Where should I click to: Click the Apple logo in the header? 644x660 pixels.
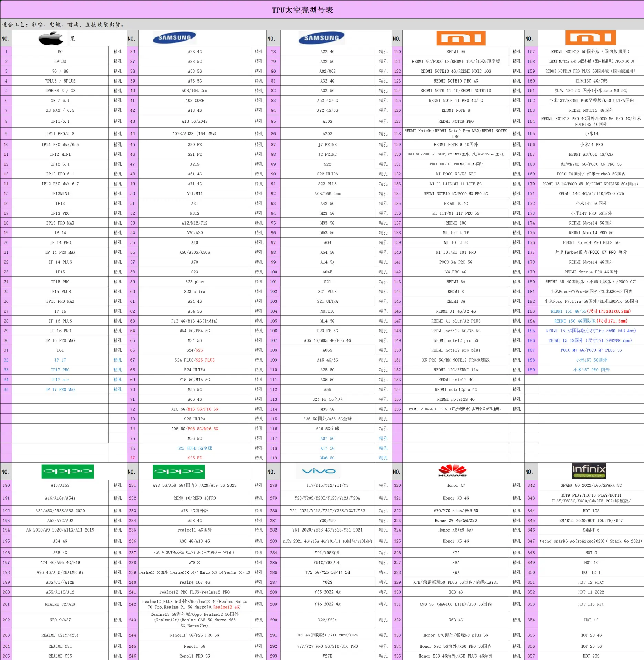point(51,39)
